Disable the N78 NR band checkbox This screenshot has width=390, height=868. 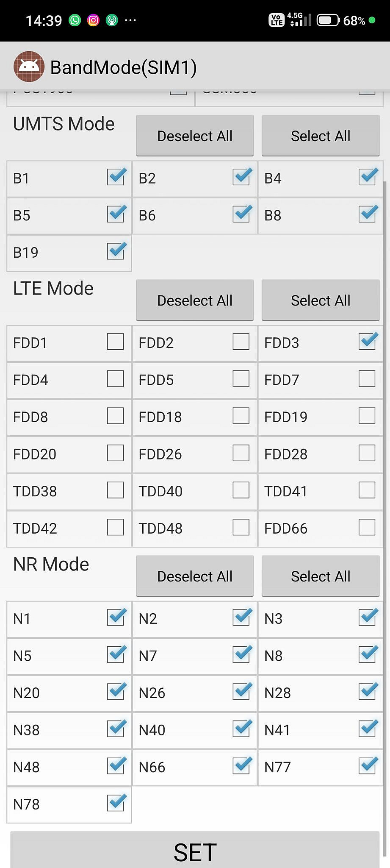tap(116, 803)
